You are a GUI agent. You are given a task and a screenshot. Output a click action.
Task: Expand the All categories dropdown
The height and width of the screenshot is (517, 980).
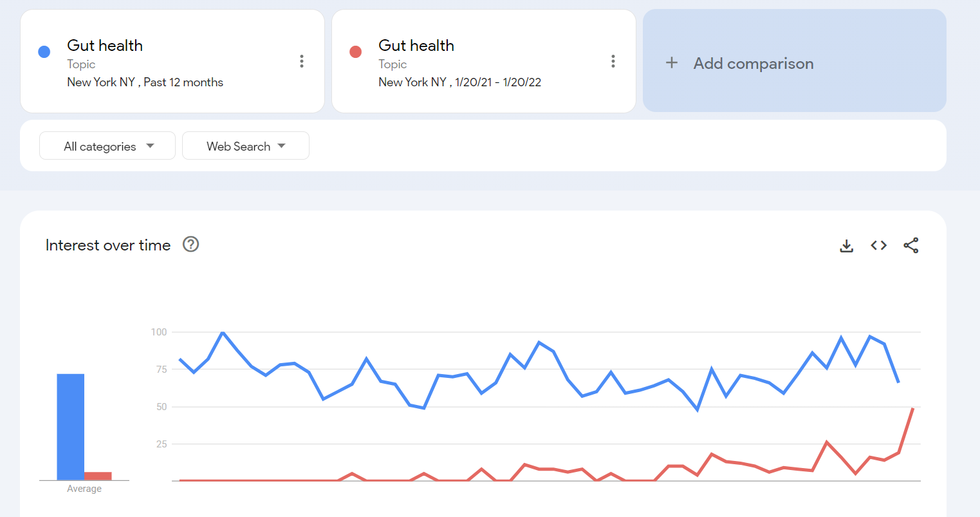pyautogui.click(x=107, y=146)
